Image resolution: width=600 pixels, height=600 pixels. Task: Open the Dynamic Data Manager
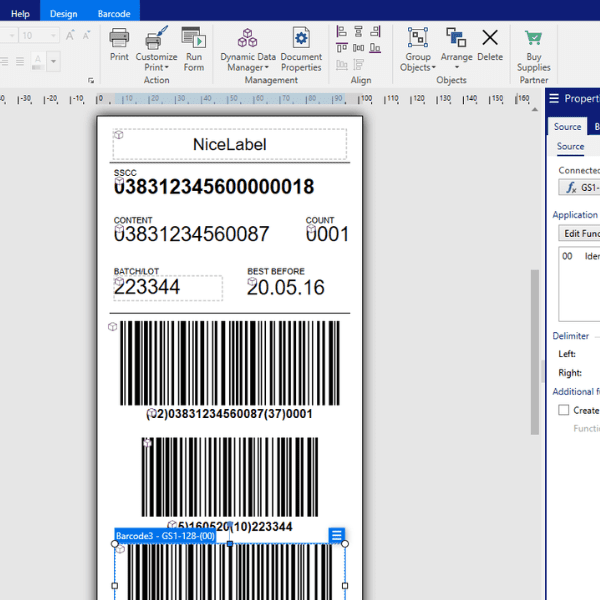coord(247,39)
